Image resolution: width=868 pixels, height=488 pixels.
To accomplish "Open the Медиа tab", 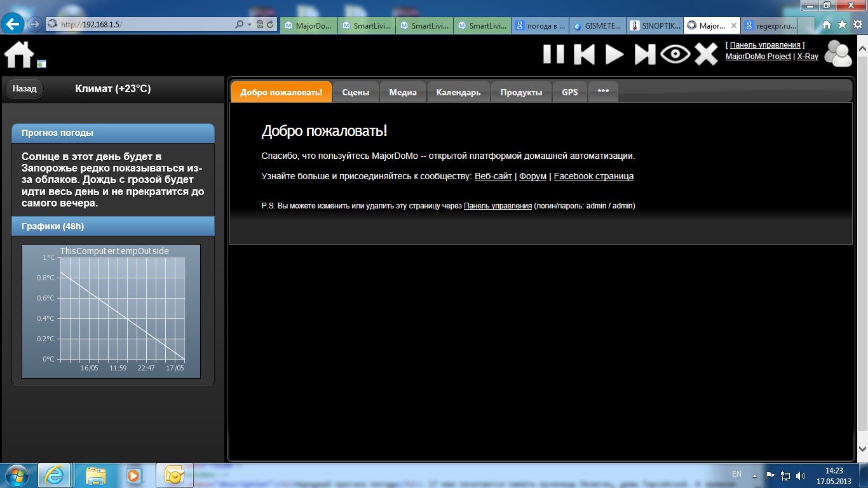I will click(x=403, y=92).
